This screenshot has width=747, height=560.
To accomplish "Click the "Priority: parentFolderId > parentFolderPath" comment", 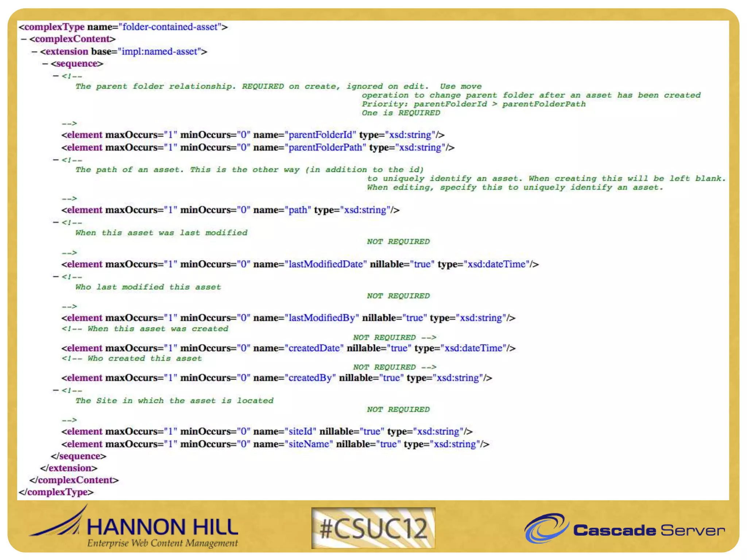I will coord(473,104).
